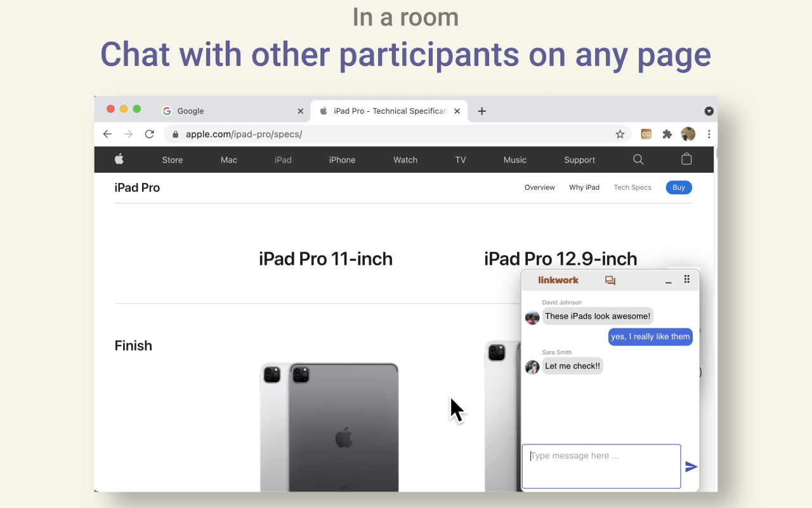Open Chrome three-dot menu

point(709,134)
